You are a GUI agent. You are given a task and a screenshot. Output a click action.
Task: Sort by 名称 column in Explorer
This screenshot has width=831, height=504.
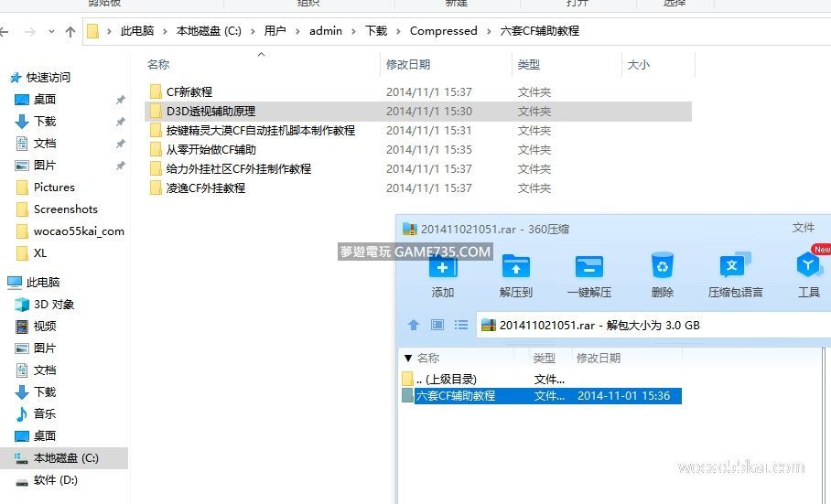click(x=158, y=65)
